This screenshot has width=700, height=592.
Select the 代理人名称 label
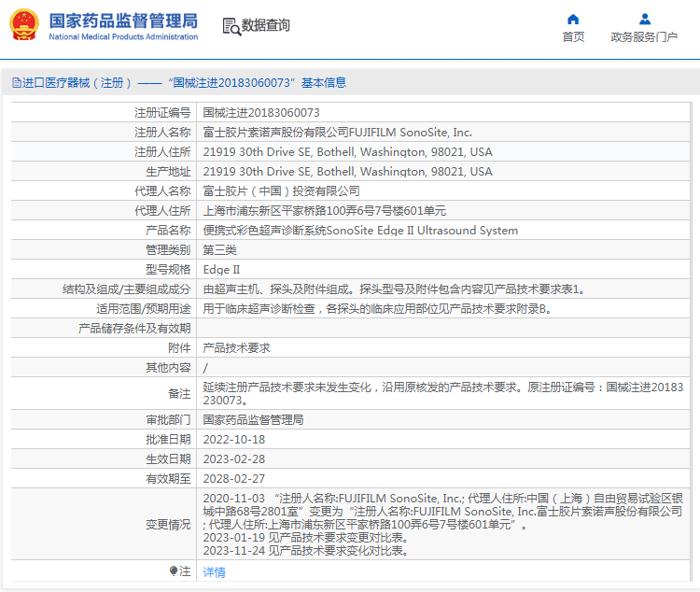(x=162, y=191)
